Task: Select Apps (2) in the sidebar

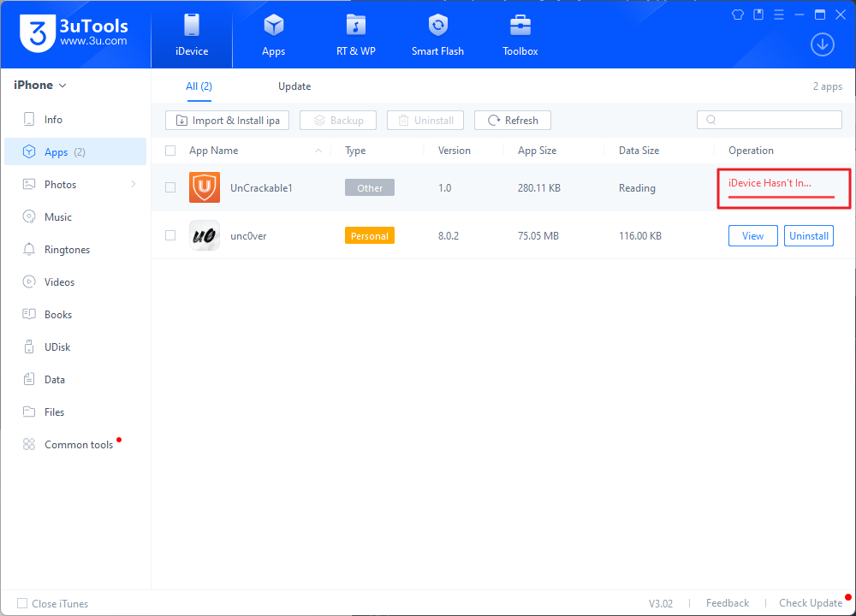Action: (75, 151)
